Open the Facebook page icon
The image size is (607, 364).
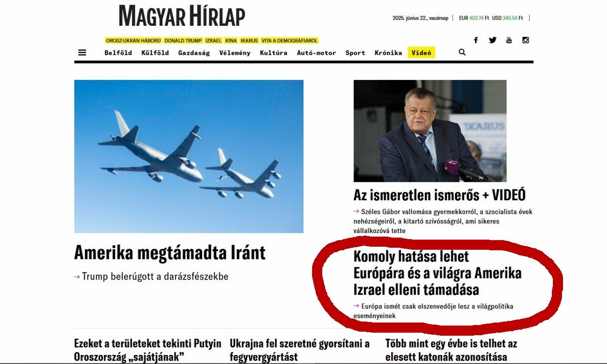coord(475,40)
